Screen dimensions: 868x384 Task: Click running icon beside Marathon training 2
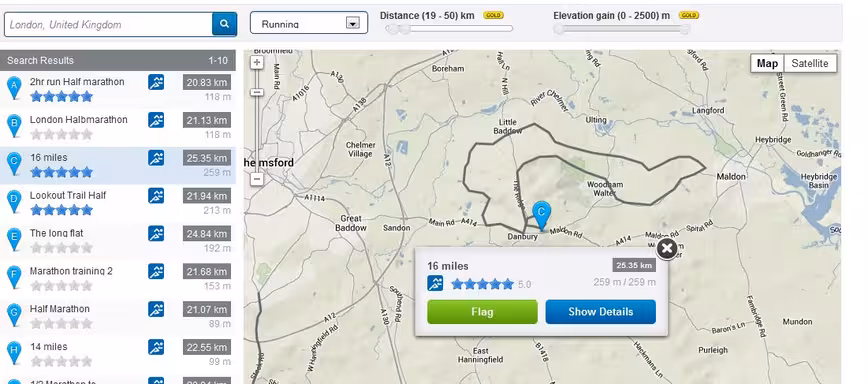point(156,271)
